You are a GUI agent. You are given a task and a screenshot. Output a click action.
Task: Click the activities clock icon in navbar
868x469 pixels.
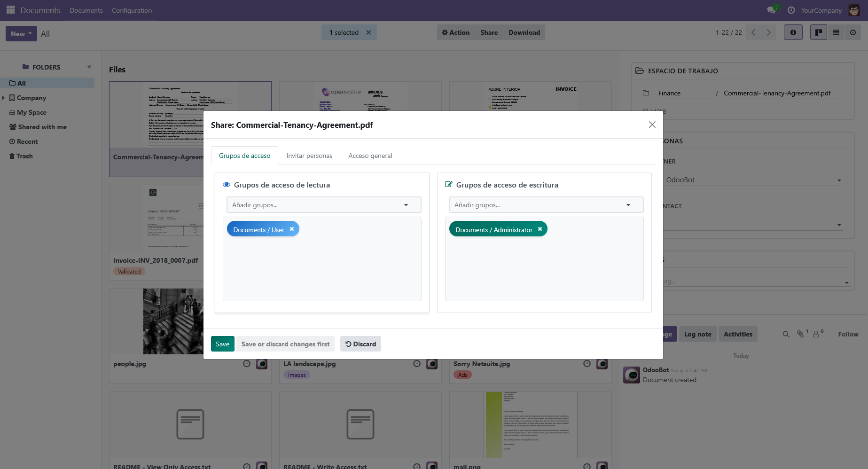coord(791,10)
